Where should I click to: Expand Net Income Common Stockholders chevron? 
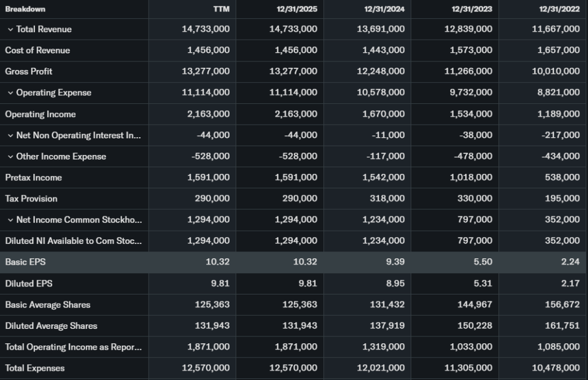(x=10, y=220)
